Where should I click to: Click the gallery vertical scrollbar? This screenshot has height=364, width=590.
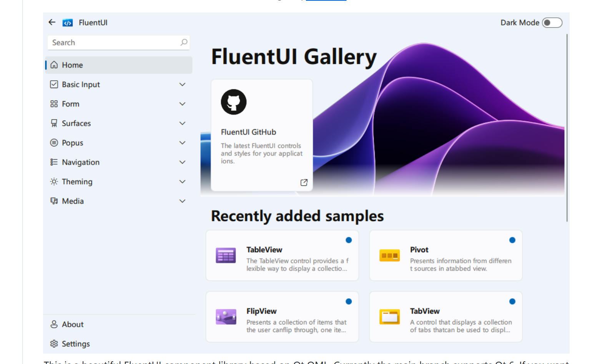coord(567,128)
